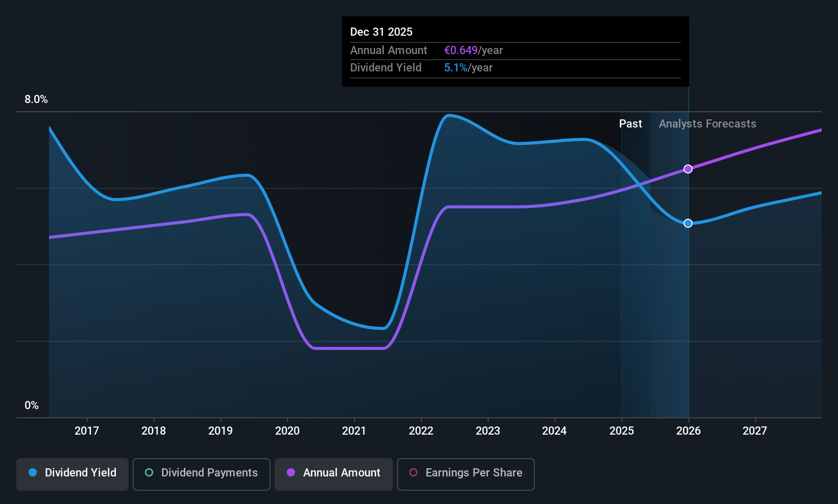Toggle the Annual Amount series
This screenshot has height=504, width=838.
point(334,474)
